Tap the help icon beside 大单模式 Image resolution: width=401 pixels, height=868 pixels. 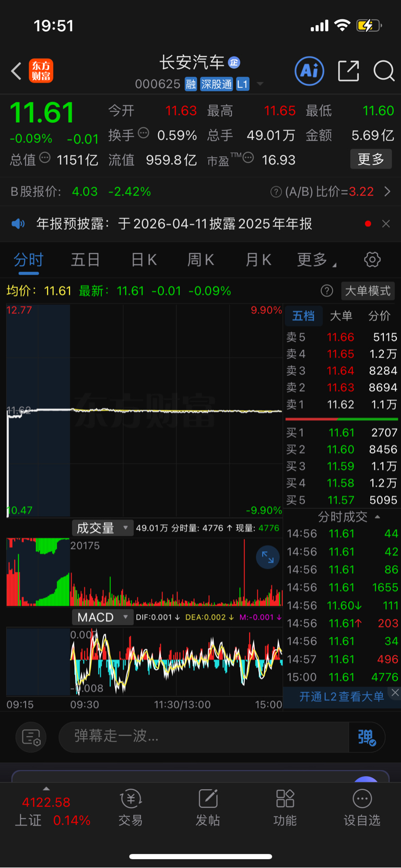(327, 291)
